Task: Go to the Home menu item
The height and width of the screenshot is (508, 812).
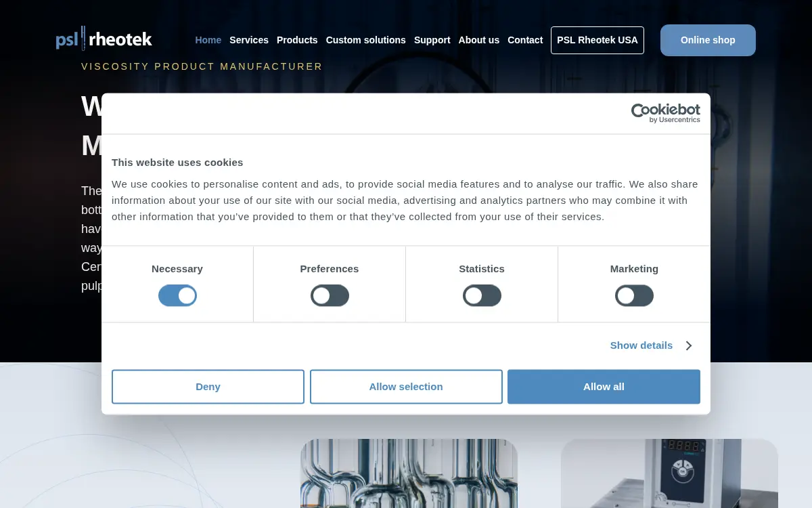Action: [208, 40]
